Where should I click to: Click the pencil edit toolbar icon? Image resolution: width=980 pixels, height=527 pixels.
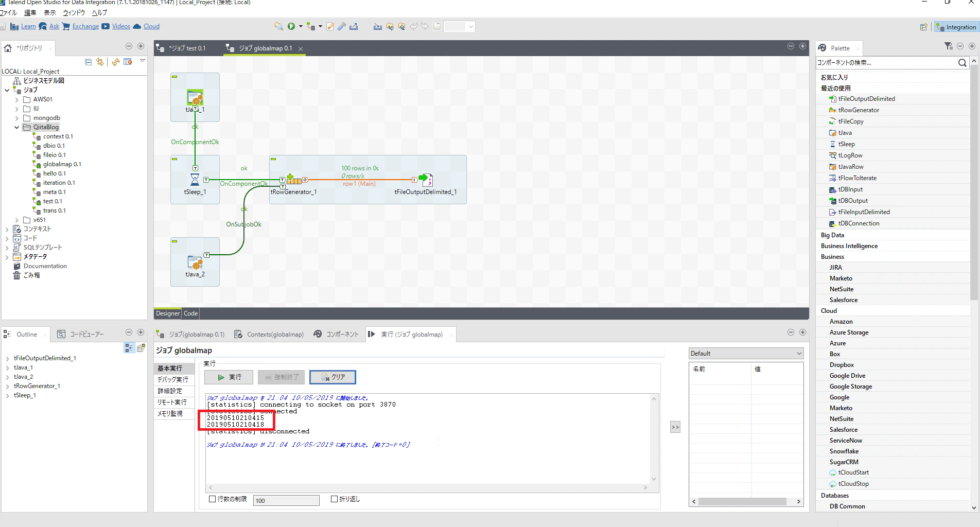point(330,26)
